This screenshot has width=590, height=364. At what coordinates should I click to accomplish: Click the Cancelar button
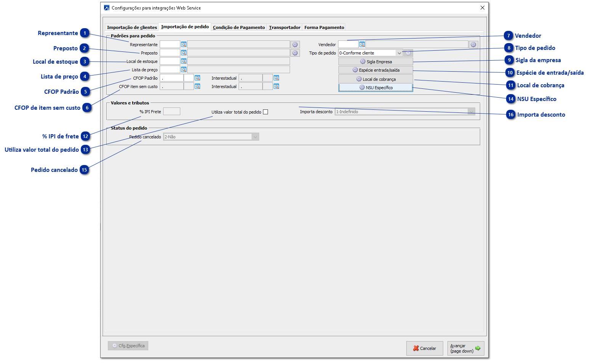tap(425, 348)
